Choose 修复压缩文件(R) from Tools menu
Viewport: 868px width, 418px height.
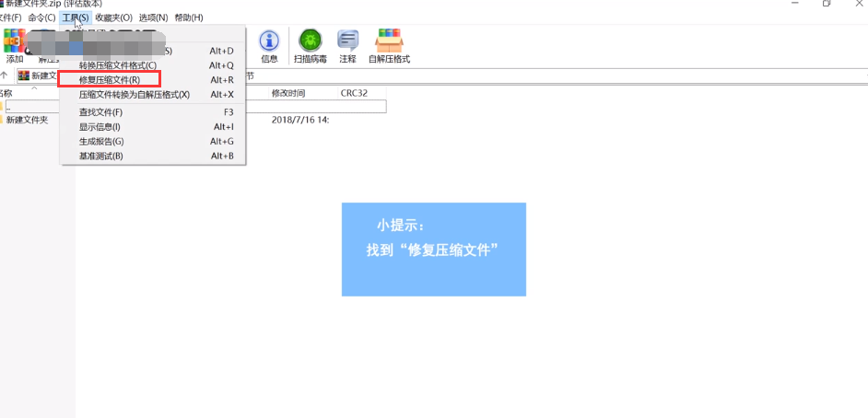coord(110,80)
